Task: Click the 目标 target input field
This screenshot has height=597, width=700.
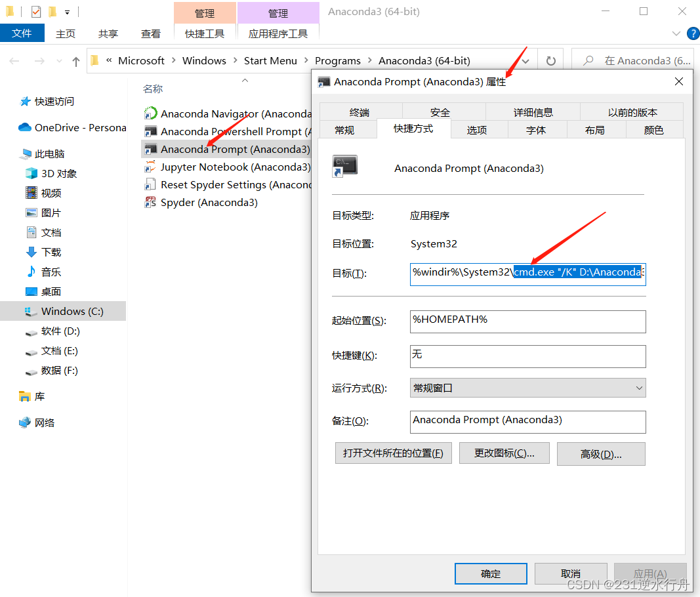Action: (527, 274)
